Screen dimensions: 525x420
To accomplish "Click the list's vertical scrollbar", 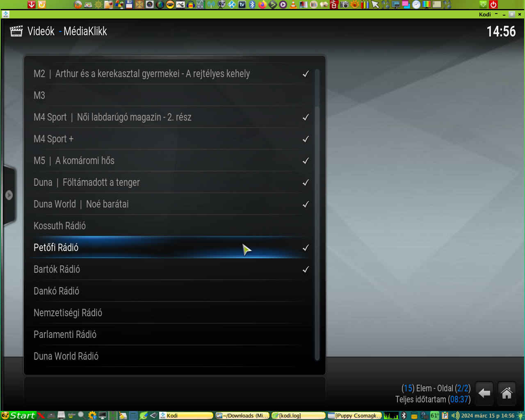I will click(x=317, y=233).
